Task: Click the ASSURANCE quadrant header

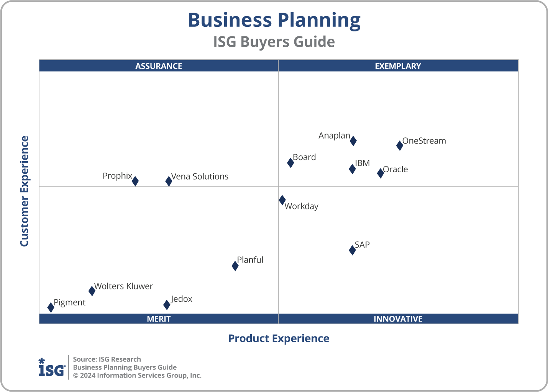Action: (159, 66)
